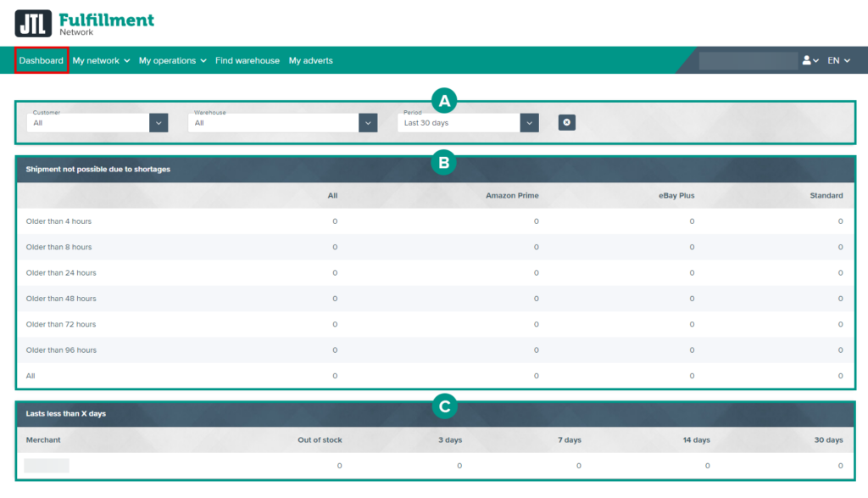Screen dimensions: 868x498
Task: Expand the Warehouse dropdown arrow
Action: coord(367,123)
